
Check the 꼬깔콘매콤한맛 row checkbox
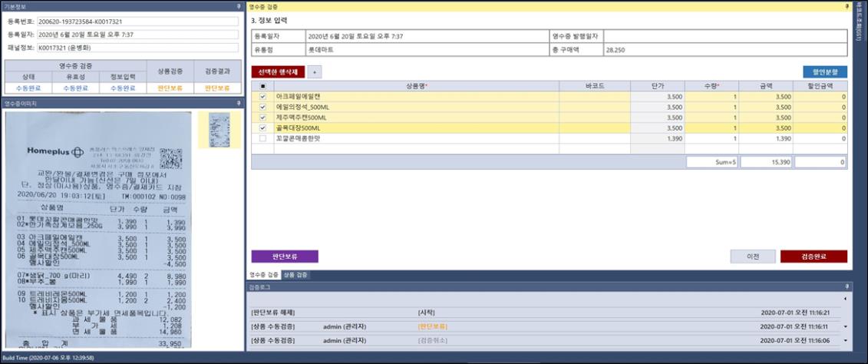click(x=262, y=138)
